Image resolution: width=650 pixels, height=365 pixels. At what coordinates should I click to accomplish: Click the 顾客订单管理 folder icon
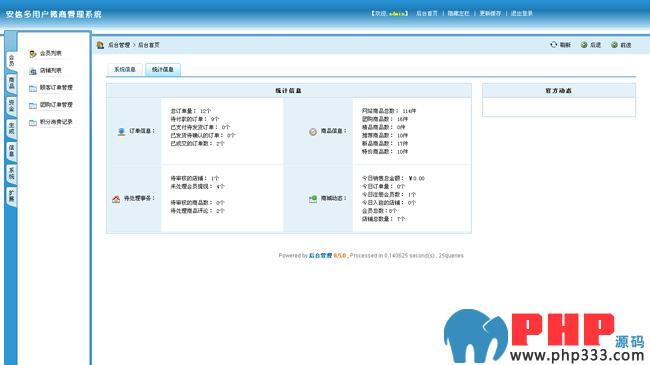tap(33, 88)
